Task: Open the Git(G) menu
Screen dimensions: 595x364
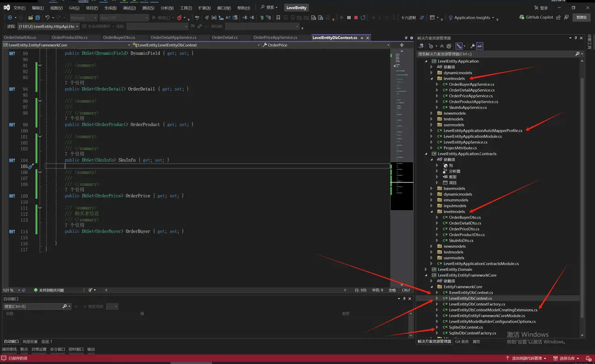Action: (74, 8)
